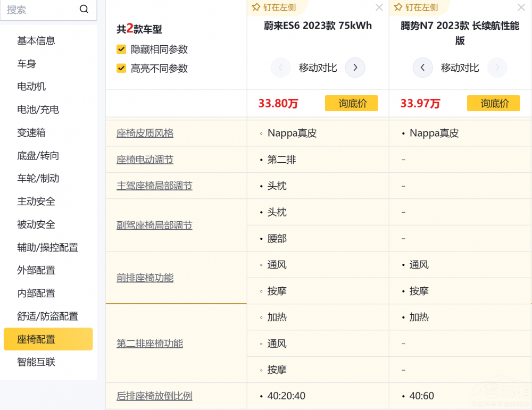The height and width of the screenshot is (410, 532).
Task: Pin the Denza N7 column to left
Action: coord(415,7)
